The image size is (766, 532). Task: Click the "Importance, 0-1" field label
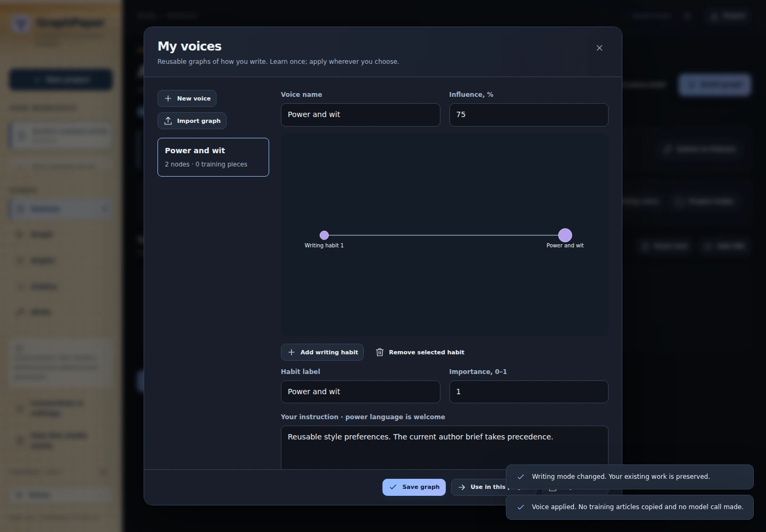[478, 372]
